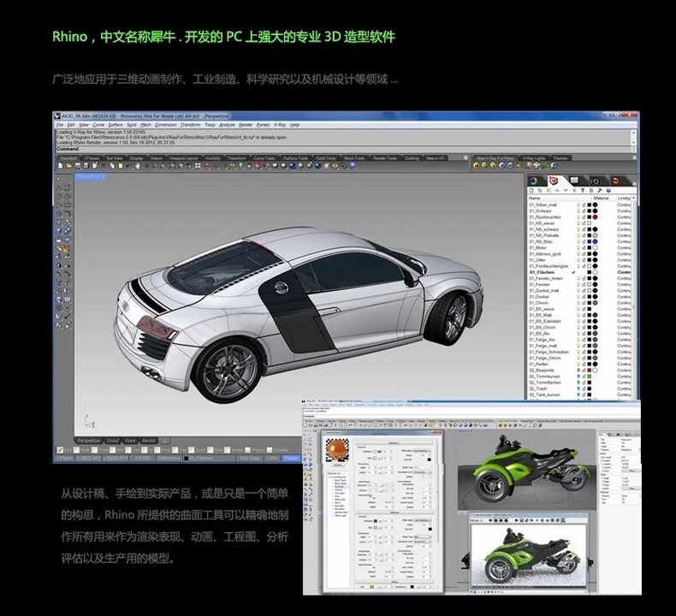Open the File menu in Rhino
This screenshot has height=616, width=676.
click(60, 125)
